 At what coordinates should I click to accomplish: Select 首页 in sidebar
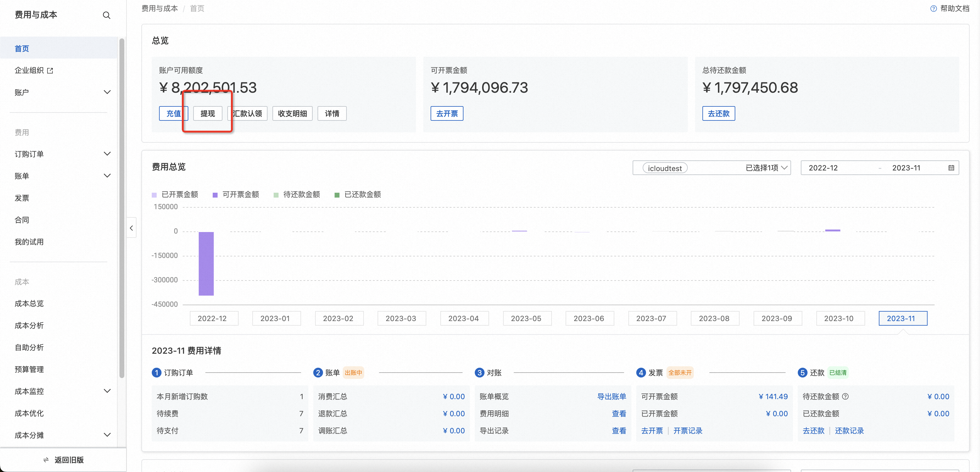[59, 48]
